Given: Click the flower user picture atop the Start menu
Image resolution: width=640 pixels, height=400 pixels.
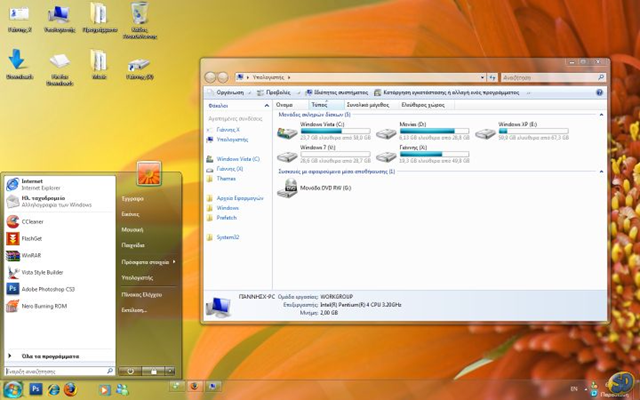Looking at the screenshot, I should pyautogui.click(x=149, y=173).
